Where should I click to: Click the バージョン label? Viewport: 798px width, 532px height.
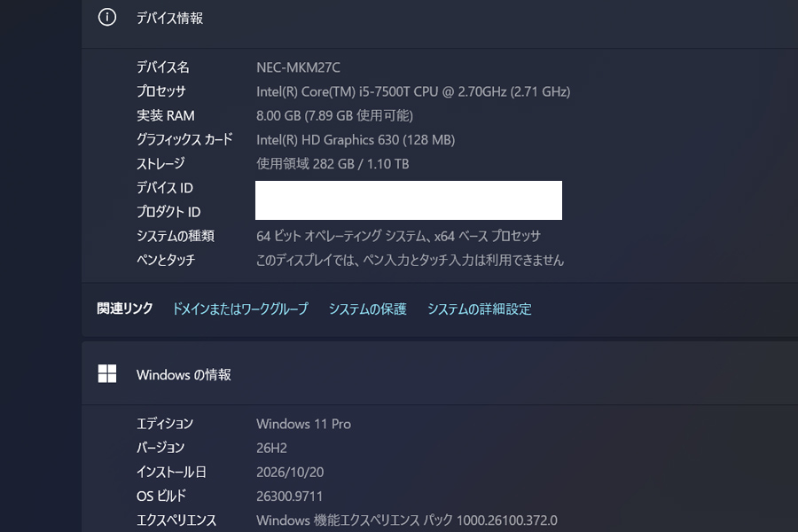(160, 448)
